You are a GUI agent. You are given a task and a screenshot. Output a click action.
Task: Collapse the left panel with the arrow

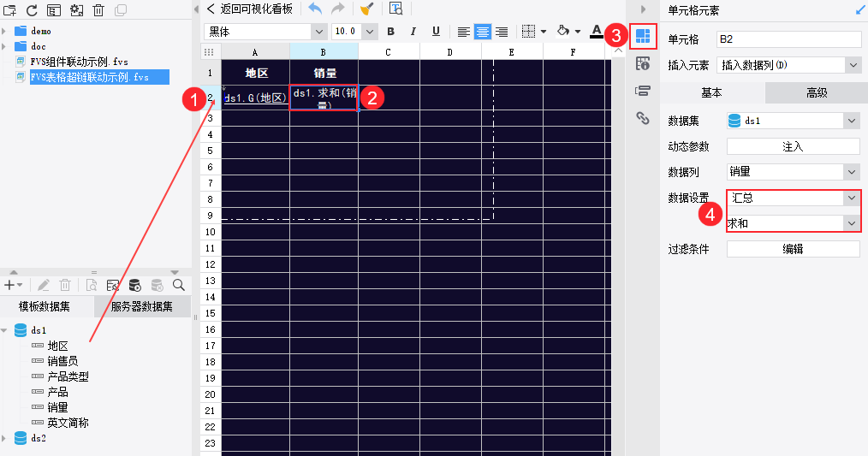(196, 9)
